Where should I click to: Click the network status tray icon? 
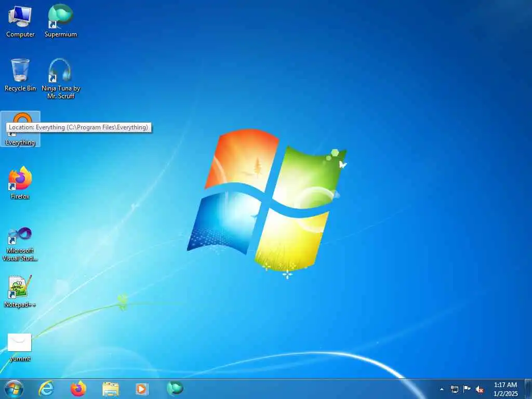pyautogui.click(x=454, y=389)
